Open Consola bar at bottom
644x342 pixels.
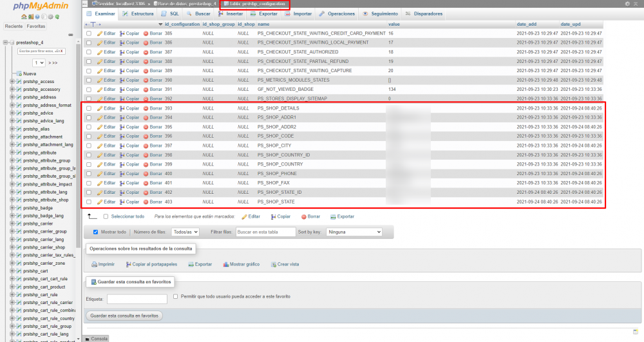(x=97, y=339)
